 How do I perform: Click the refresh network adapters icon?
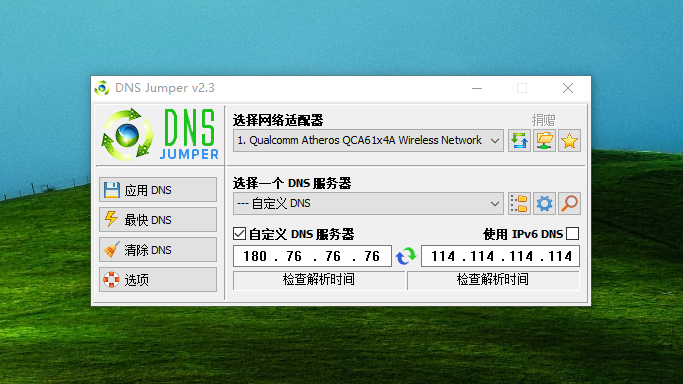[x=519, y=141]
